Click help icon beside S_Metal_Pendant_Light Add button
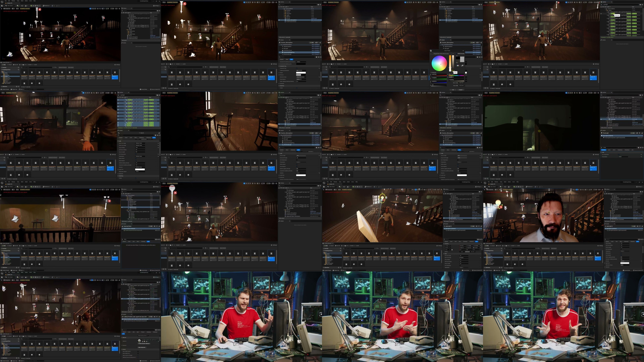 pyautogui.click(x=157, y=317)
